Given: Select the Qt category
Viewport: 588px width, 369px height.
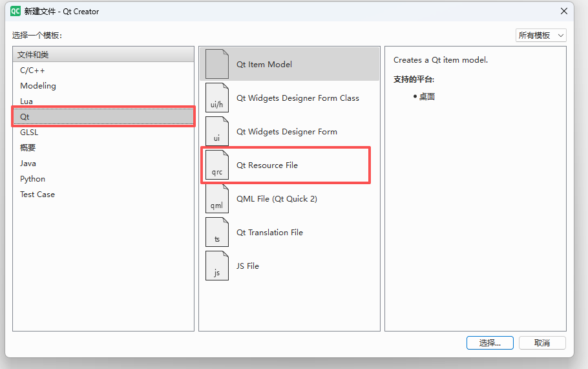Looking at the screenshot, I should [103, 116].
